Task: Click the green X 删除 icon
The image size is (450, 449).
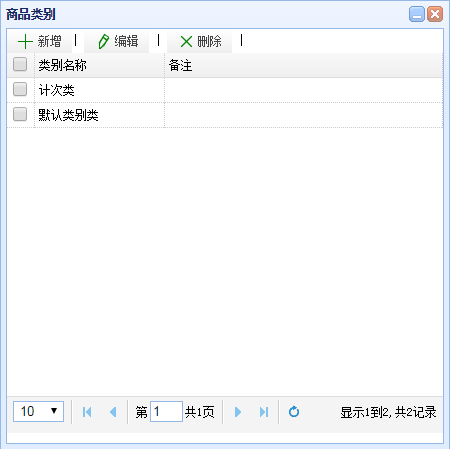Action: click(186, 42)
